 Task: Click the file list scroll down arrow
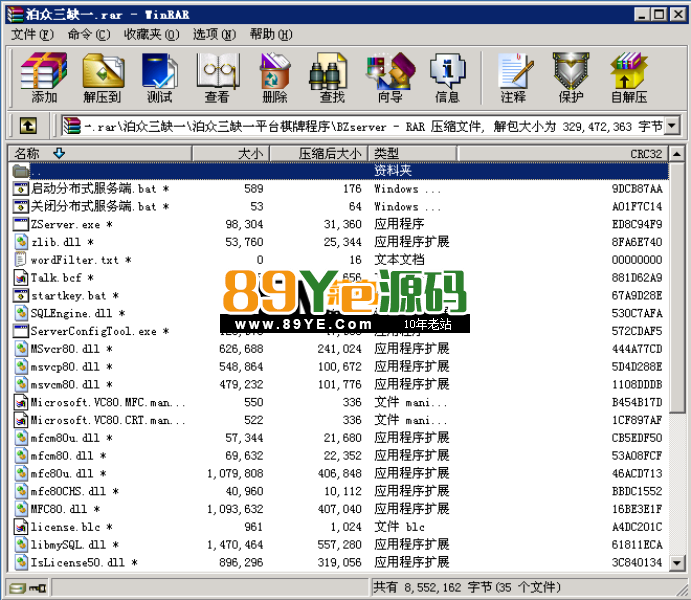(677, 563)
